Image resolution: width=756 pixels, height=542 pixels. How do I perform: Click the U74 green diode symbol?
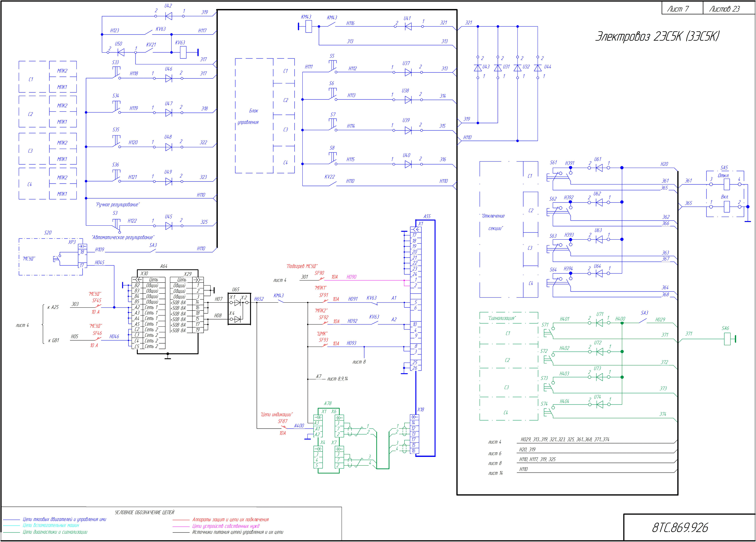[x=599, y=405]
